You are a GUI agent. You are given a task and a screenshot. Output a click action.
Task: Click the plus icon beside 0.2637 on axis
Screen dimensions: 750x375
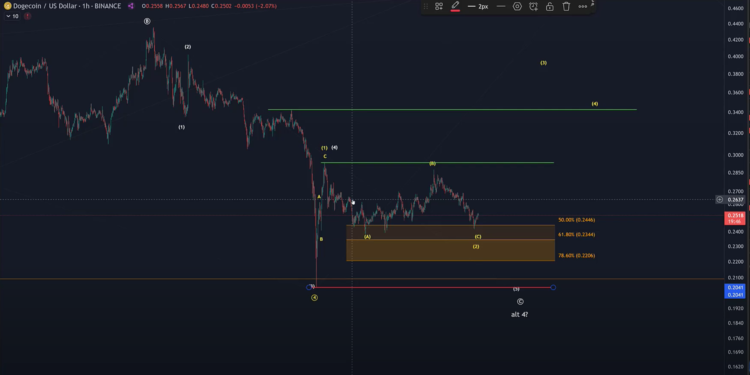click(x=719, y=199)
